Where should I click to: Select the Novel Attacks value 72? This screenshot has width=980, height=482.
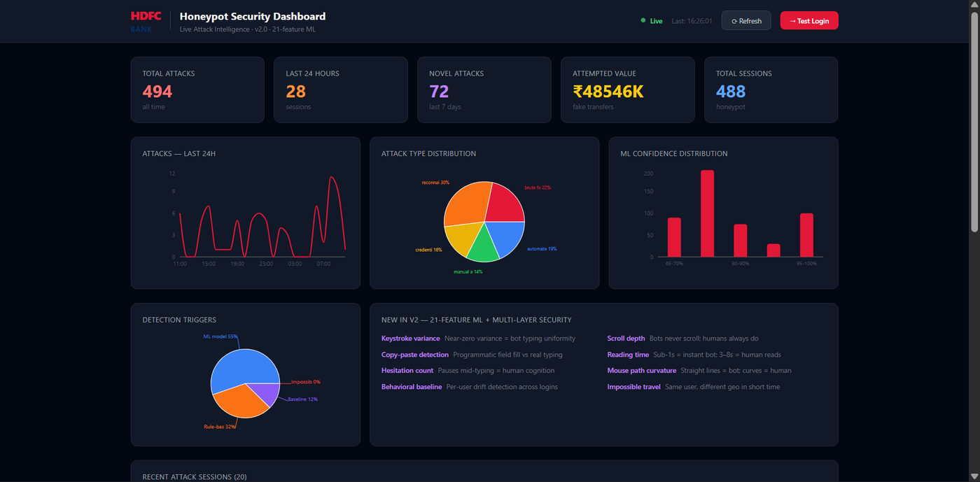pos(440,92)
